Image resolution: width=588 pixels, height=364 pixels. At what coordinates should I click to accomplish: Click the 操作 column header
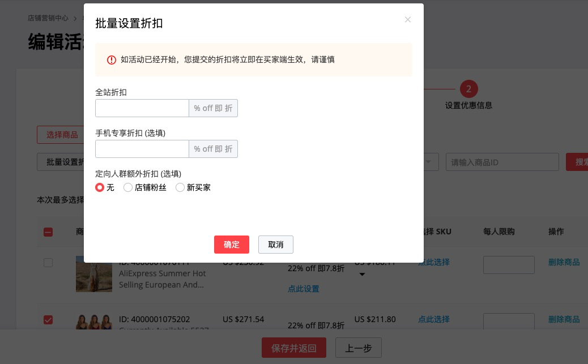point(556,232)
